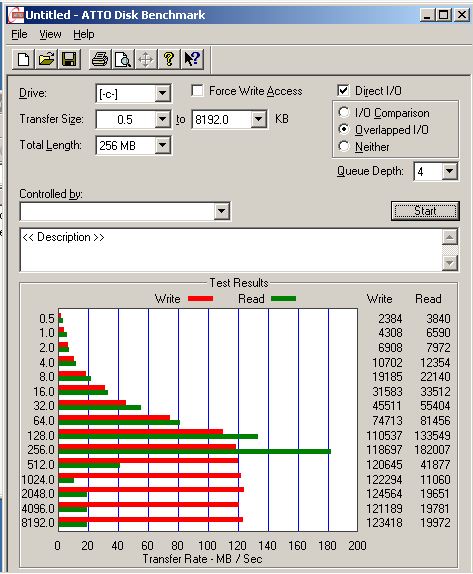Screen dimensions: 473x574
Task: Click the Save floppy disk icon
Action: pyautogui.click(x=69, y=59)
